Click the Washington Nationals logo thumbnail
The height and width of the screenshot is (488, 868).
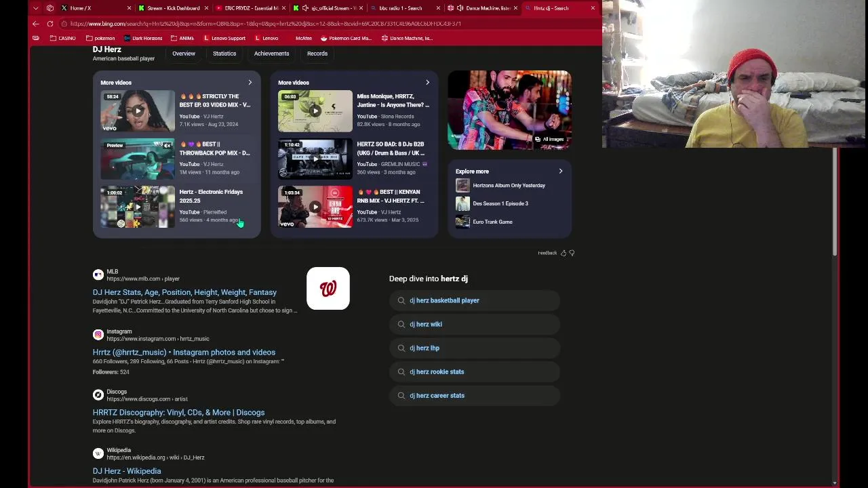coord(328,289)
